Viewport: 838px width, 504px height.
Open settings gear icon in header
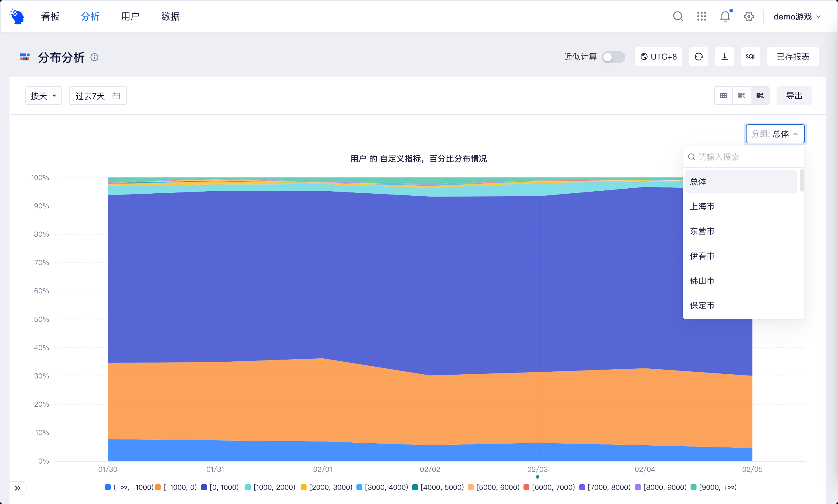(749, 16)
